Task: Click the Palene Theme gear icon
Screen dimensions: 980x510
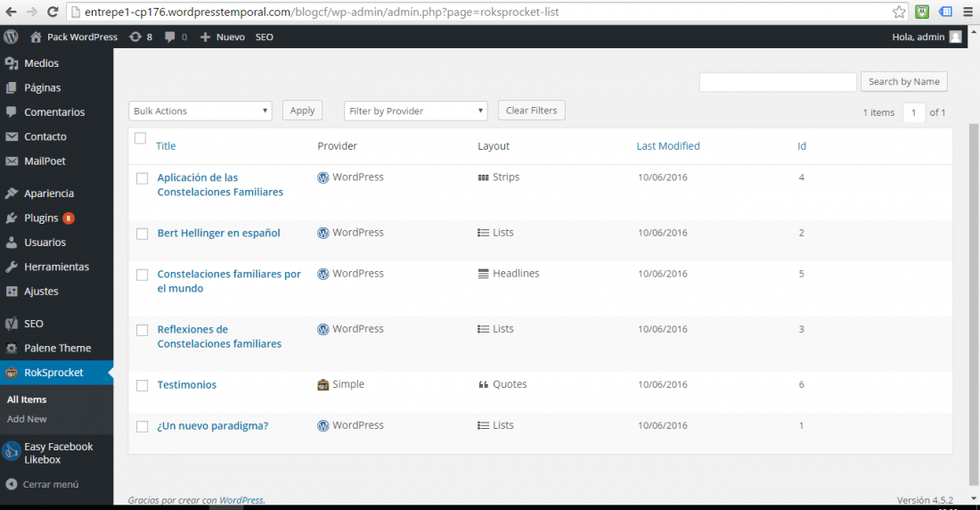Action: coord(12,348)
